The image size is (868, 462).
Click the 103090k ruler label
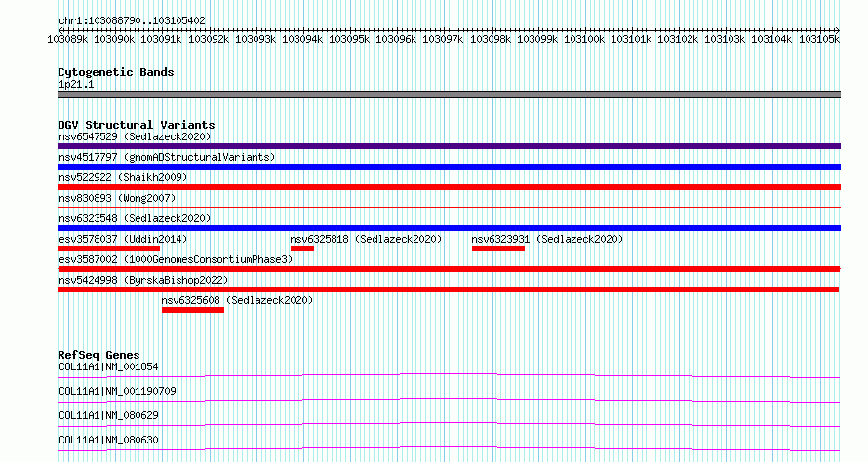pos(114,39)
